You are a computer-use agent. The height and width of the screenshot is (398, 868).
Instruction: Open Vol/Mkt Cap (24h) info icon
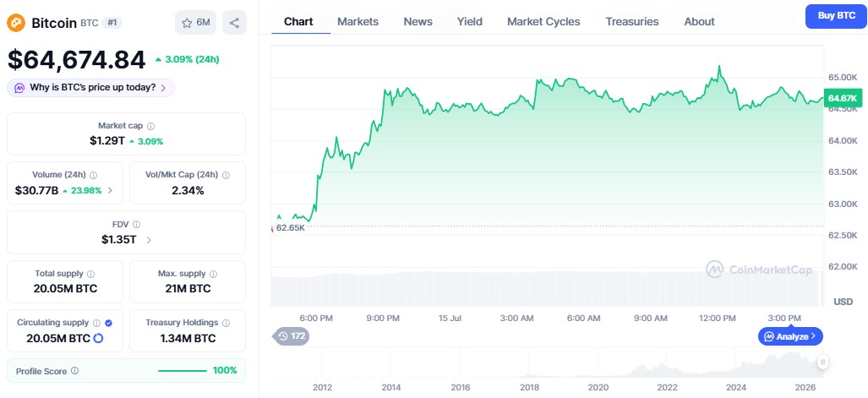click(226, 175)
